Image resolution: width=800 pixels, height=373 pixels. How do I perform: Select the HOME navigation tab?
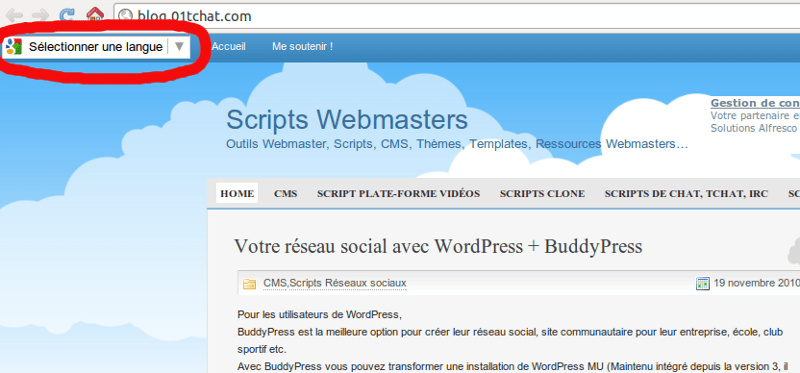(x=237, y=194)
